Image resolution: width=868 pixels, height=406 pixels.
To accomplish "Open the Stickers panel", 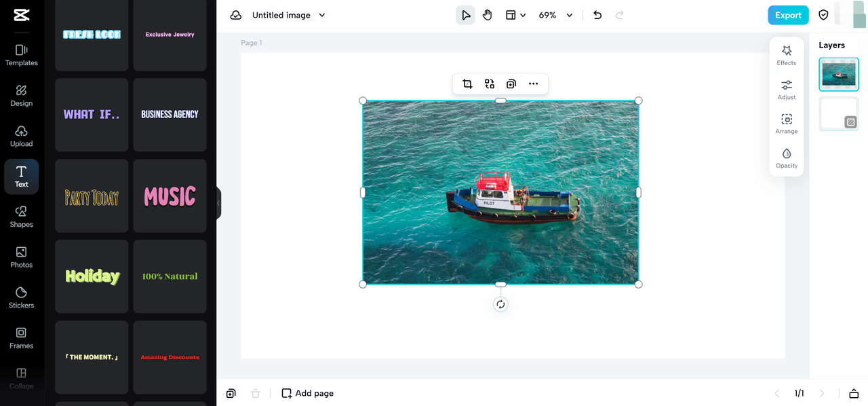I will (21, 297).
